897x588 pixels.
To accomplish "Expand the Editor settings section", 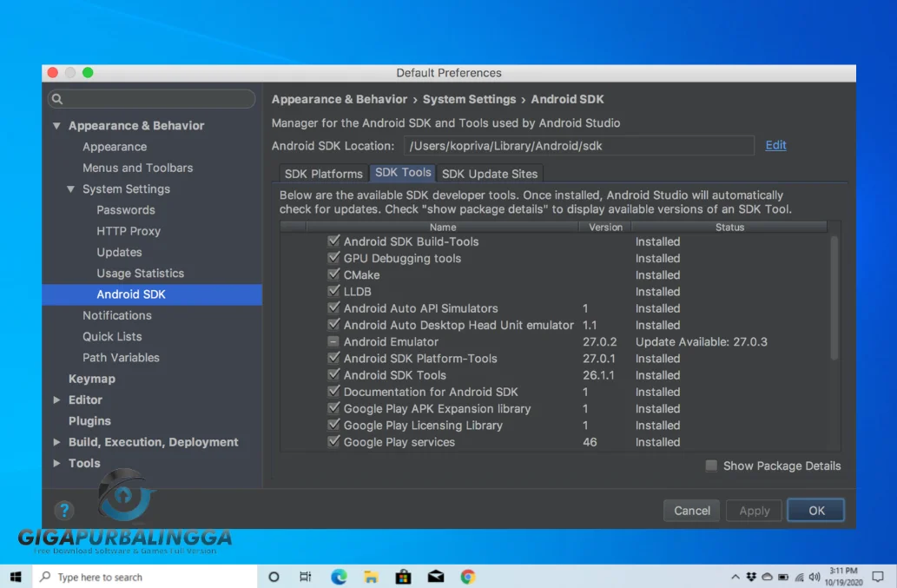I will pyautogui.click(x=56, y=400).
